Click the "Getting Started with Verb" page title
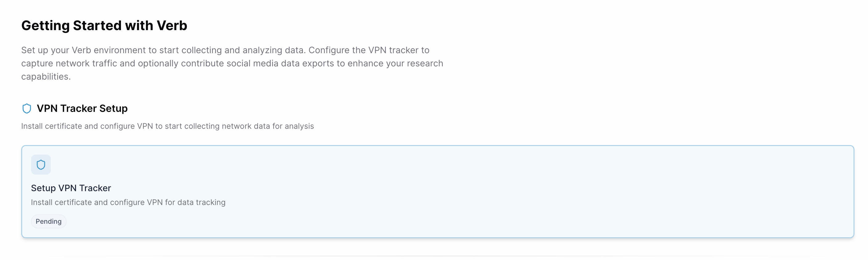The image size is (868, 260). coord(104,26)
